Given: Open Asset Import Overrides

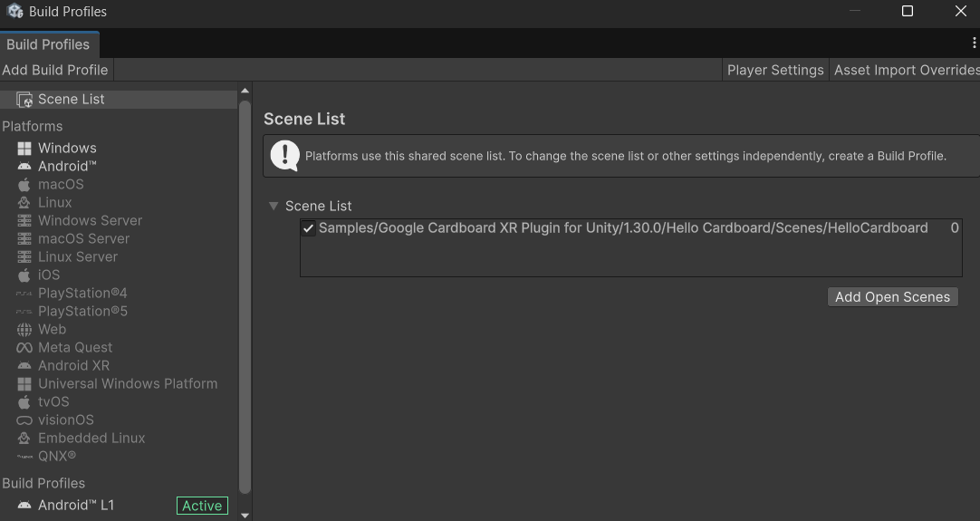Looking at the screenshot, I should 906,70.
